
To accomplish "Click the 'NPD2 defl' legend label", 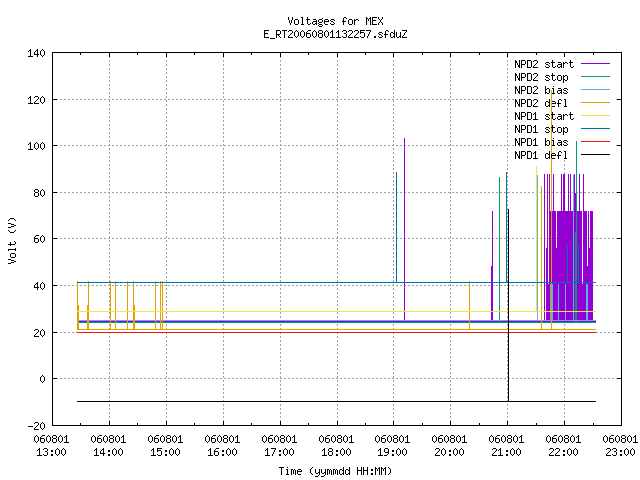I will point(541,103).
